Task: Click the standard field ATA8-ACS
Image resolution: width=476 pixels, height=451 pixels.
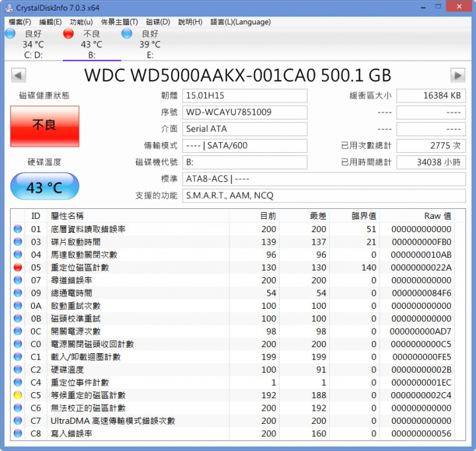Action: 324,179
